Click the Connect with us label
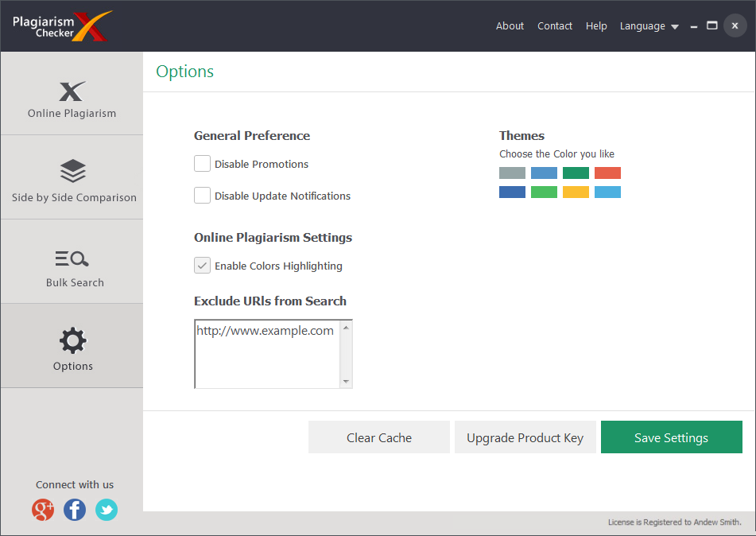 point(75,484)
